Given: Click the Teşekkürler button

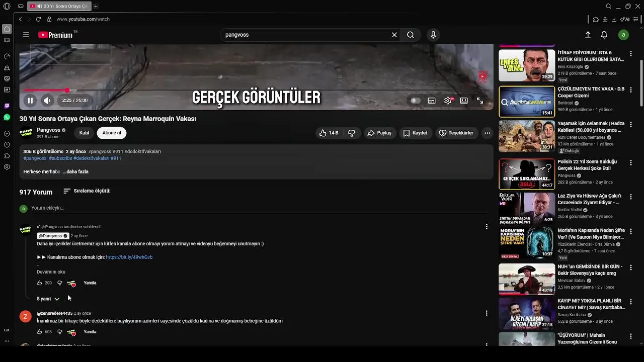Looking at the screenshot, I should 456,133.
